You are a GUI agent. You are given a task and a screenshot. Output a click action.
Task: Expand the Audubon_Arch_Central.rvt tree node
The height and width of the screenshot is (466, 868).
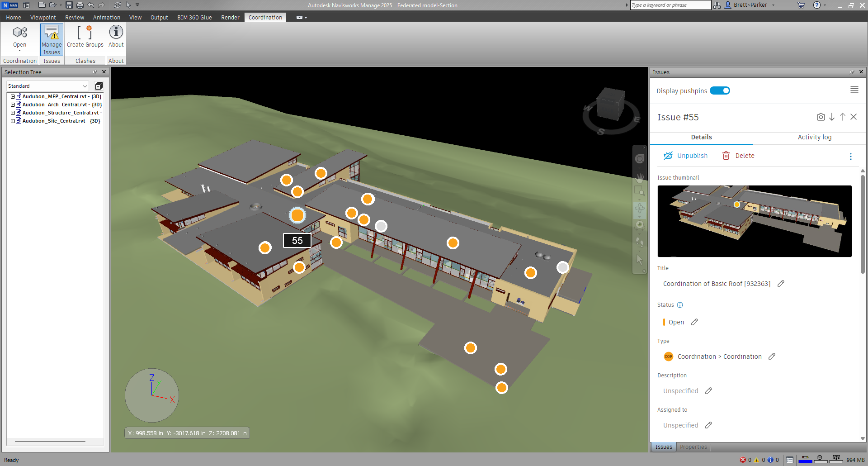(13, 105)
